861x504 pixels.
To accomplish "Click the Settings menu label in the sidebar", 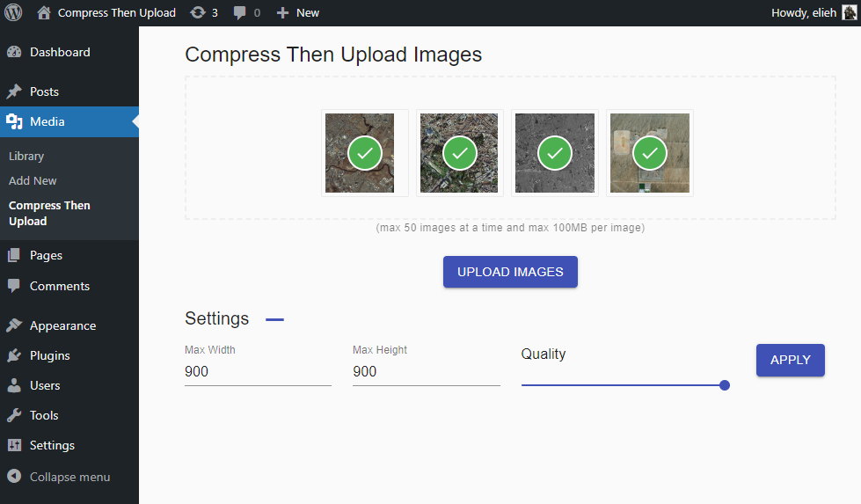I will pos(52,445).
